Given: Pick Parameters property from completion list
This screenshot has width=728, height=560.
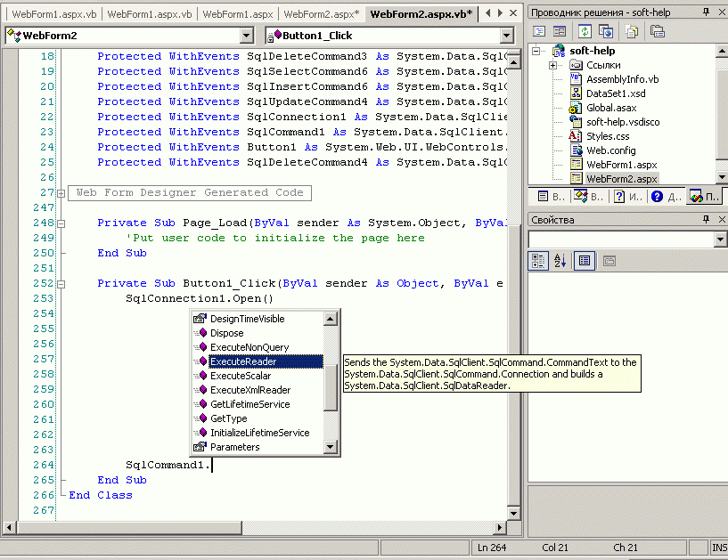Looking at the screenshot, I should 258,447.
